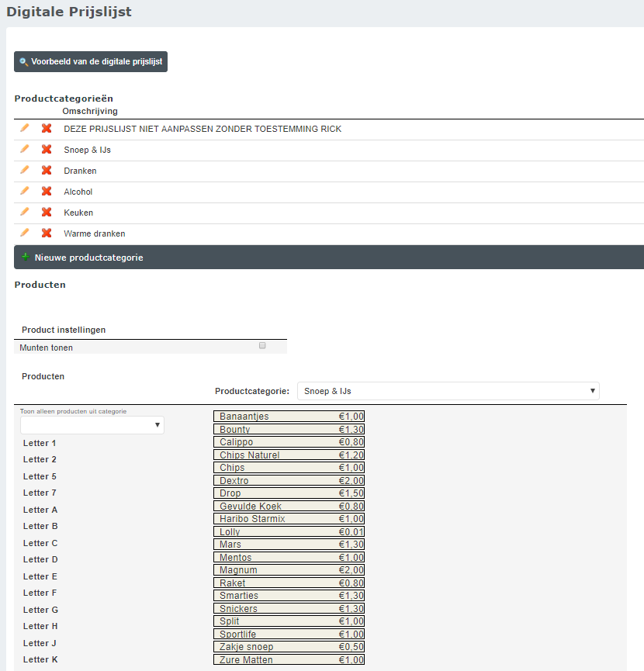Viewport: 644px width, 671px height.
Task: Delete the Keuken category using the red X
Action: click(47, 212)
